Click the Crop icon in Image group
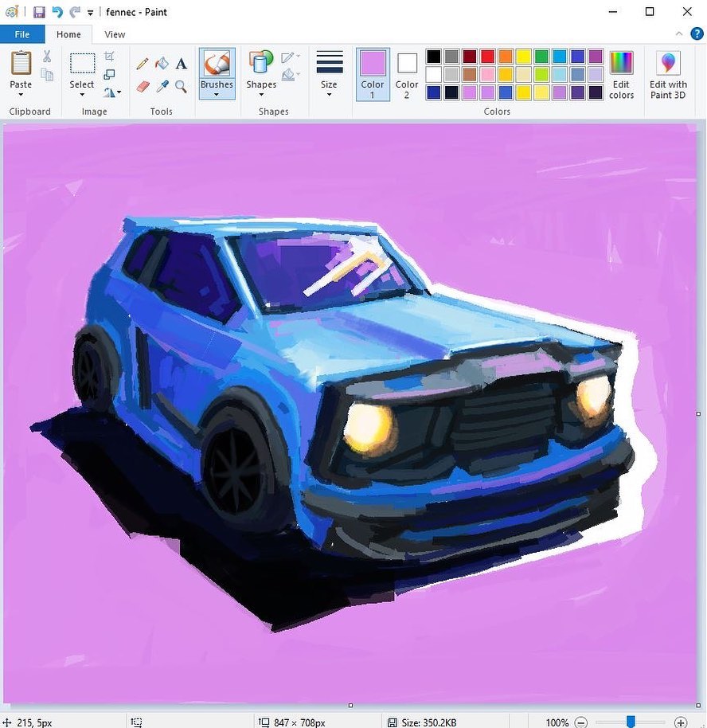Image resolution: width=707 pixels, height=728 pixels. (109, 57)
